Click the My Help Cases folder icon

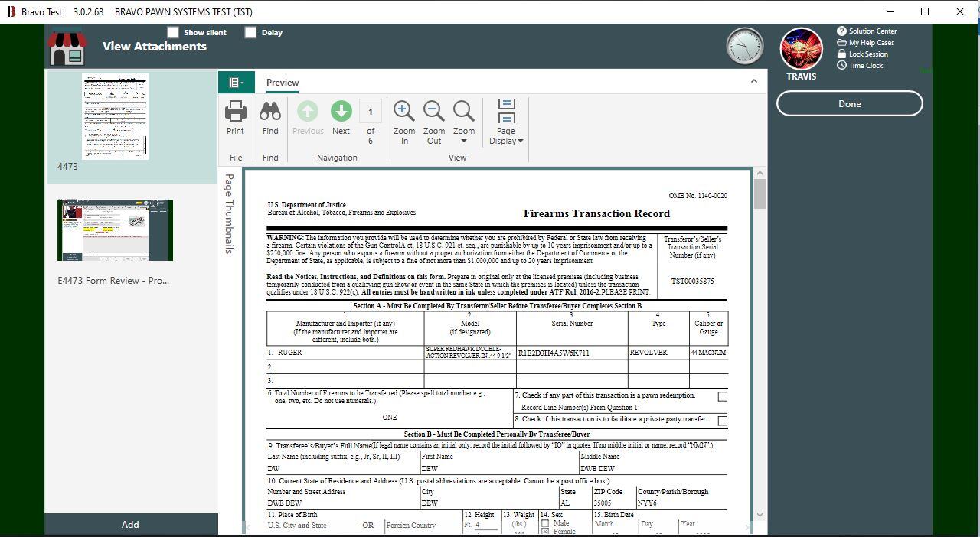coord(841,43)
